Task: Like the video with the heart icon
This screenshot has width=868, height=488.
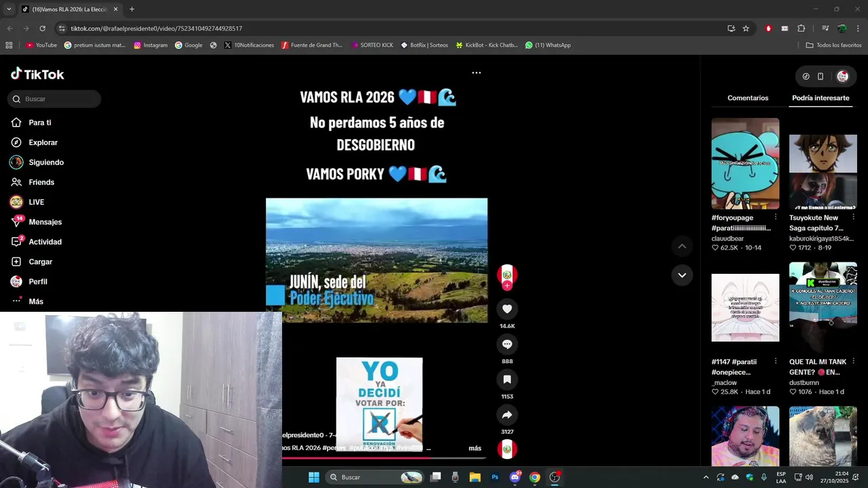Action: pyautogui.click(x=507, y=309)
